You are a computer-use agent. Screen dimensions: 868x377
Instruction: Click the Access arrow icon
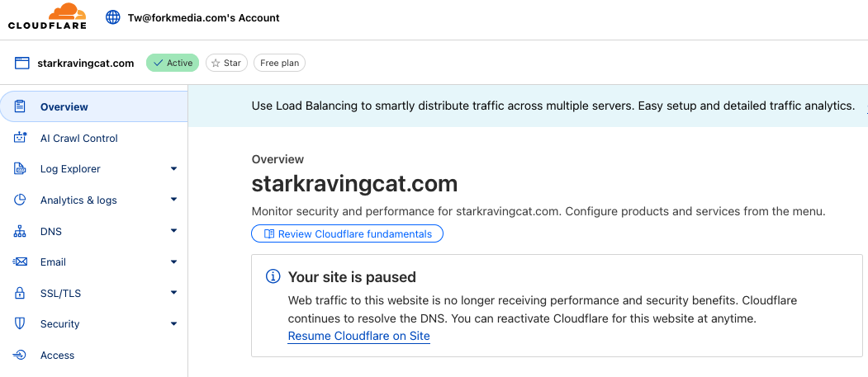point(21,356)
